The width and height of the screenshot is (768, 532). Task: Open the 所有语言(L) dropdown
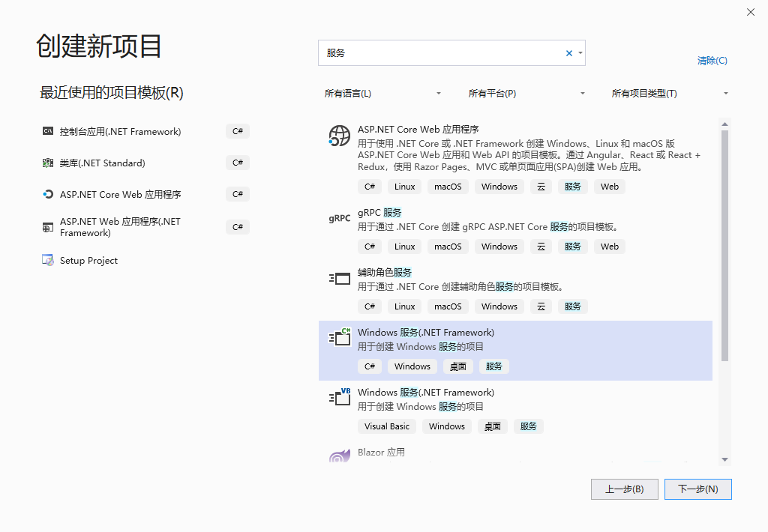(382, 93)
